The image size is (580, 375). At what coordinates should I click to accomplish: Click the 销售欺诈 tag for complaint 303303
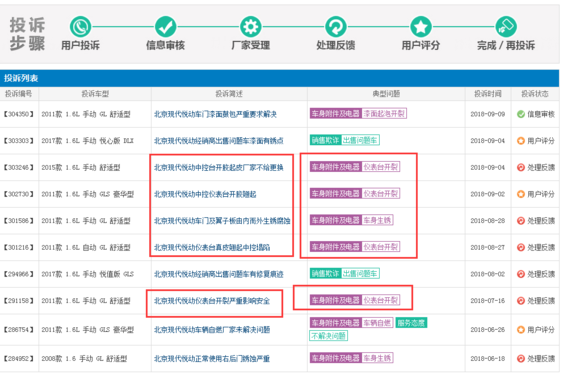tap(325, 140)
